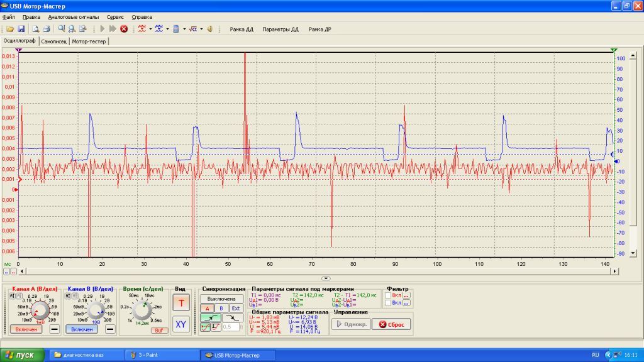Switch to the XY view mode
The width and height of the screenshot is (644, 362).
(x=181, y=325)
